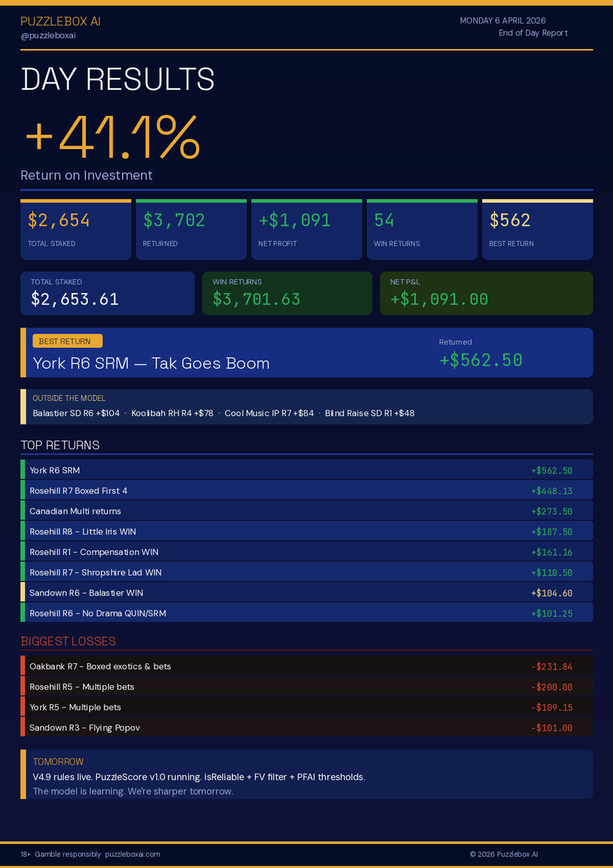Select Oakbank R7 – Boxed exotics & bets row
The height and width of the screenshot is (868, 613).
point(306,666)
